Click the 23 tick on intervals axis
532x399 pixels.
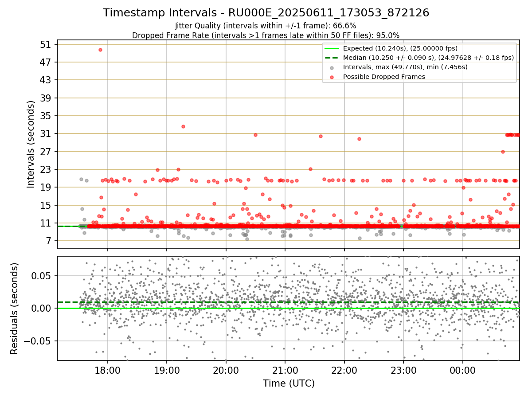click(46, 169)
